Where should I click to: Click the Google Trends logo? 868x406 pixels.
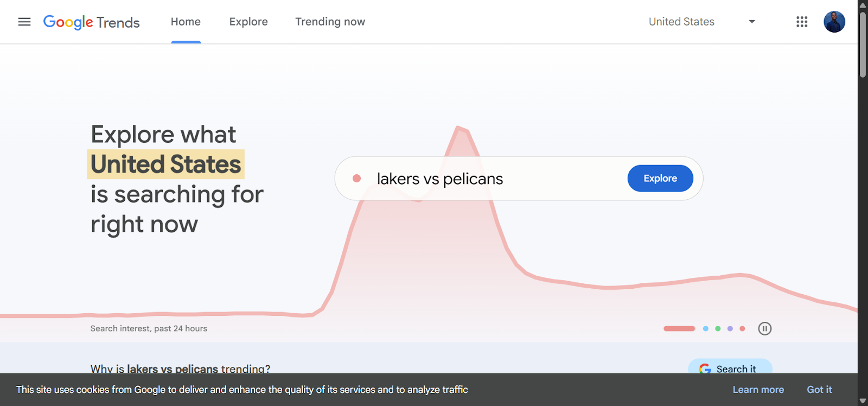click(x=91, y=22)
